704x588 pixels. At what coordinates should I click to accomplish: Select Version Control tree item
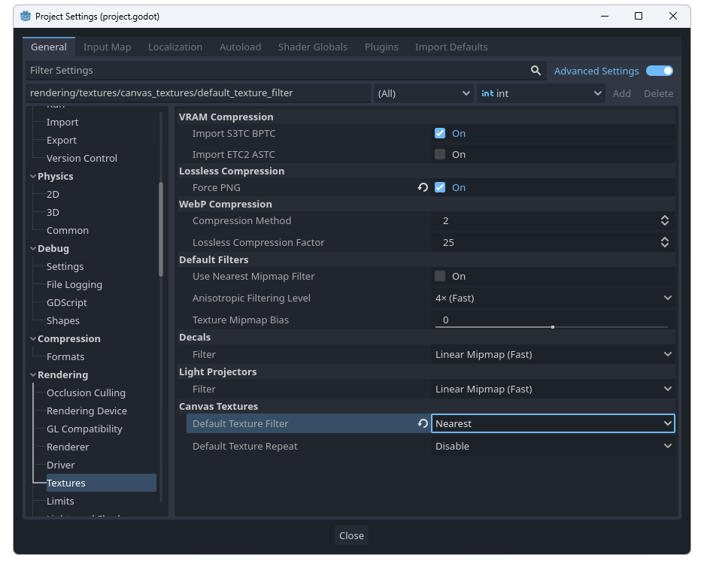point(82,158)
